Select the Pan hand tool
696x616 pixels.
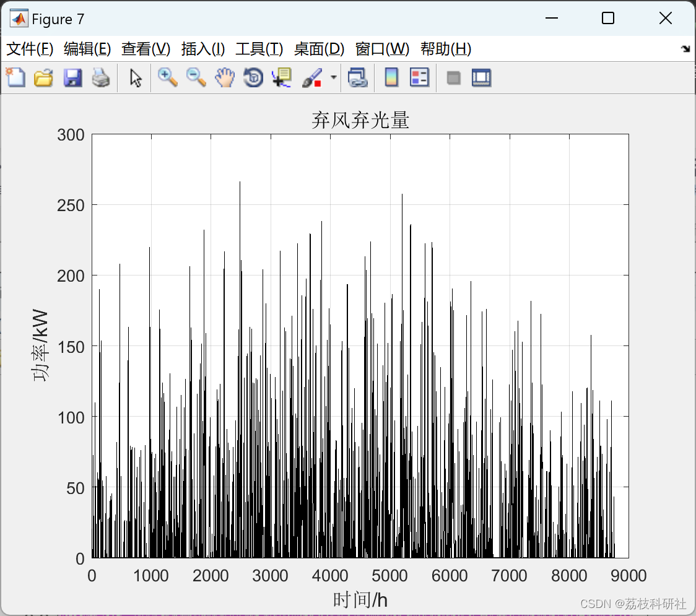[x=225, y=77]
